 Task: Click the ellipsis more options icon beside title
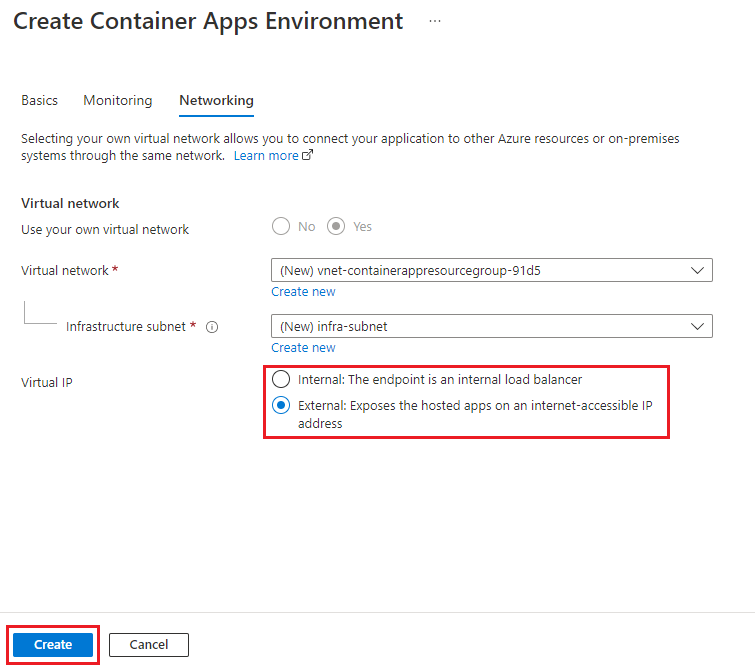[x=435, y=21]
